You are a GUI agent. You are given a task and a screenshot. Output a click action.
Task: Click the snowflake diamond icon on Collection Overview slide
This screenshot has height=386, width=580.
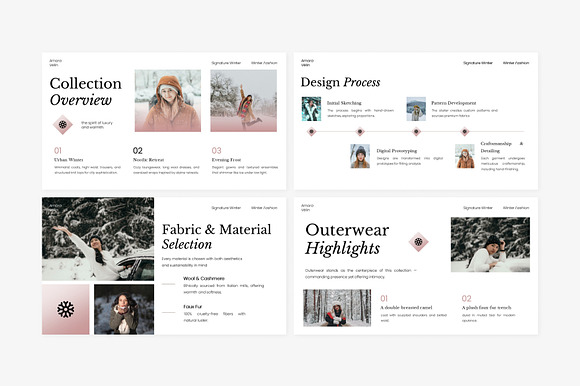pyautogui.click(x=63, y=125)
